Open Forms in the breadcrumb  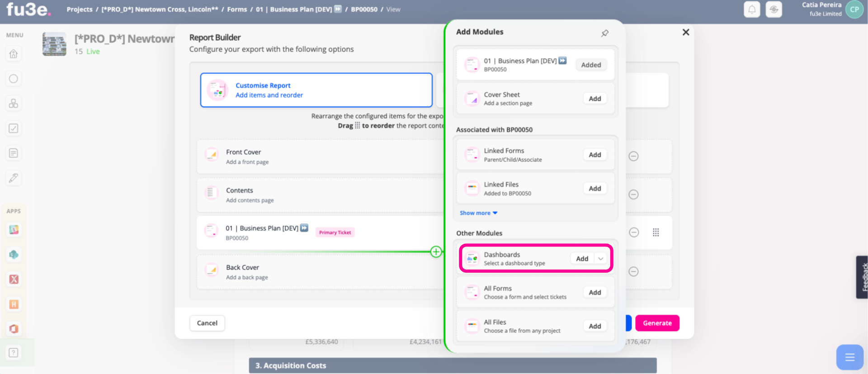237,9
